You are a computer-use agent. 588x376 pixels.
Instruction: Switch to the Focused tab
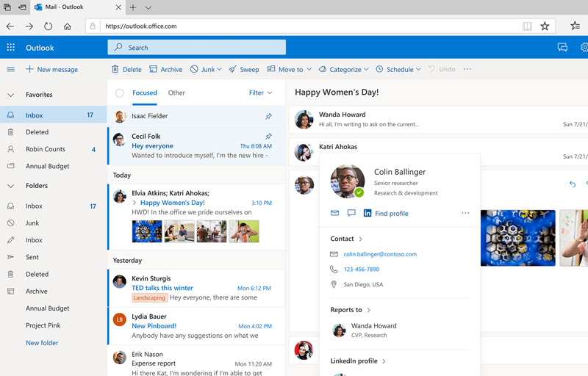pyautogui.click(x=144, y=93)
